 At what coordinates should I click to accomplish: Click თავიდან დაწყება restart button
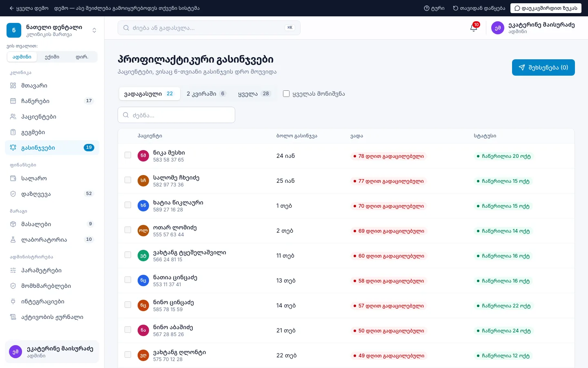pyautogui.click(x=479, y=8)
